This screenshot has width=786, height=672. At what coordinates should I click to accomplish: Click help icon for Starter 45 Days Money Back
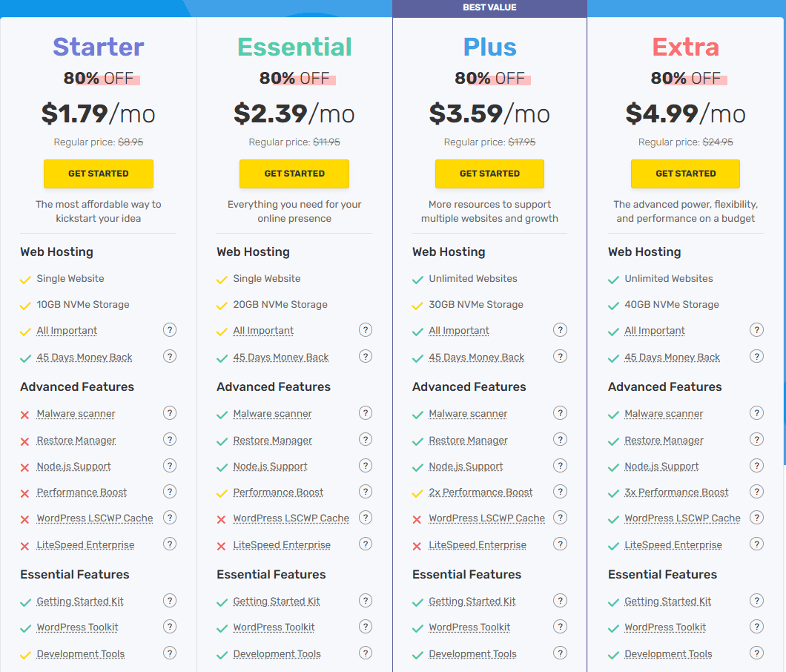coord(170,357)
